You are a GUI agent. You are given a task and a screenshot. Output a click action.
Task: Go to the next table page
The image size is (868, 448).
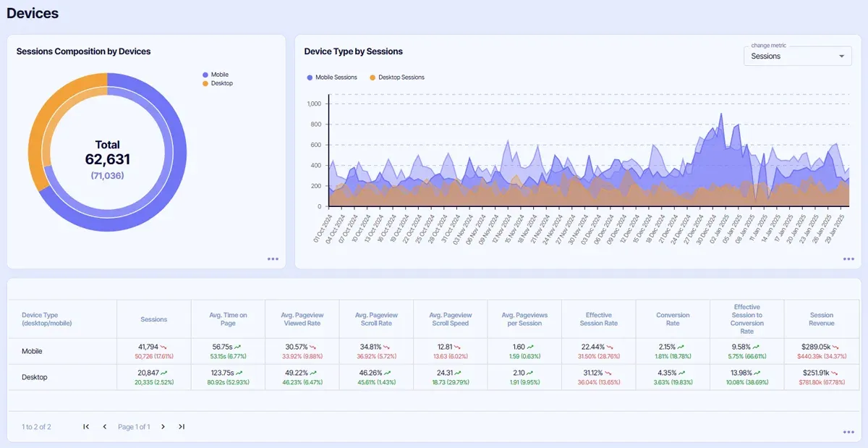(x=163, y=427)
